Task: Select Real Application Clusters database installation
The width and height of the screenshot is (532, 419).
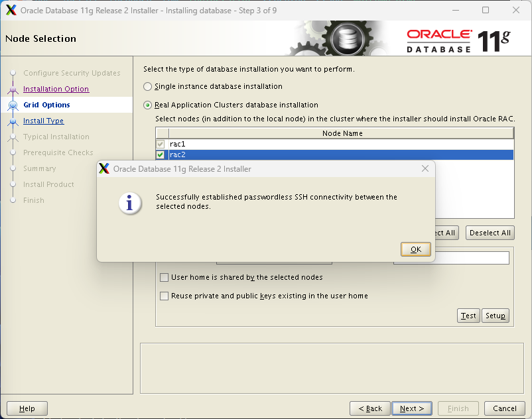Action: (x=147, y=105)
